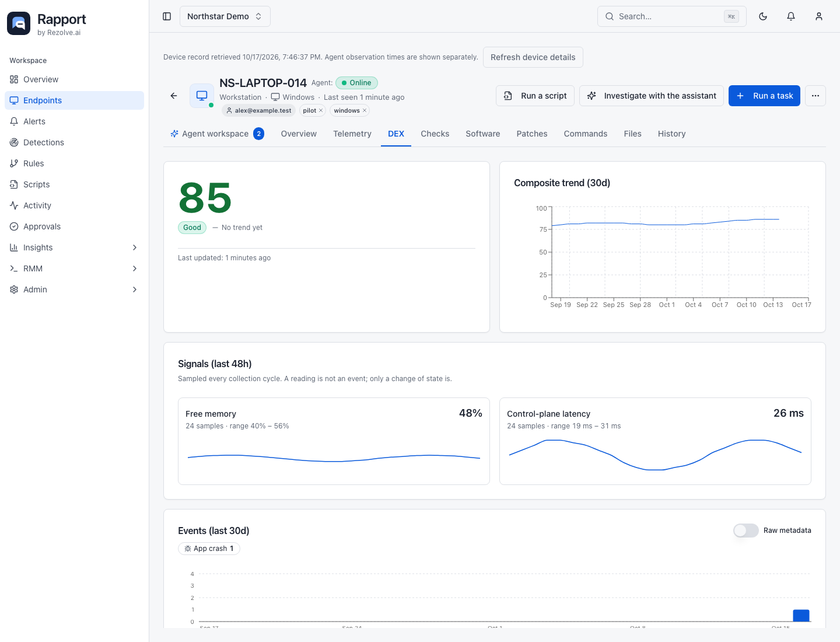Click the Rapport logo icon
The height and width of the screenshot is (642, 840).
tap(19, 23)
